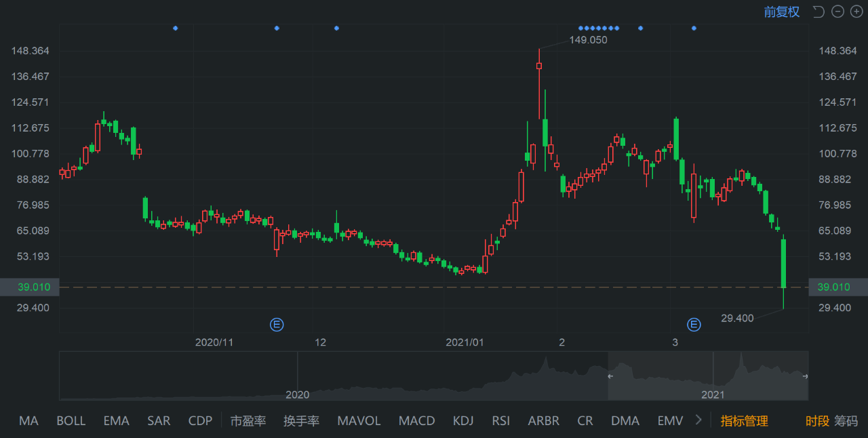
Task: Expand more indicators with the chevron arrow
Action: pos(700,420)
